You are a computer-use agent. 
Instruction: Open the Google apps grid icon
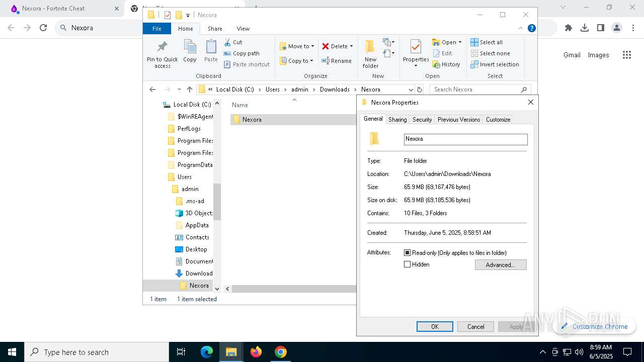[627, 55]
